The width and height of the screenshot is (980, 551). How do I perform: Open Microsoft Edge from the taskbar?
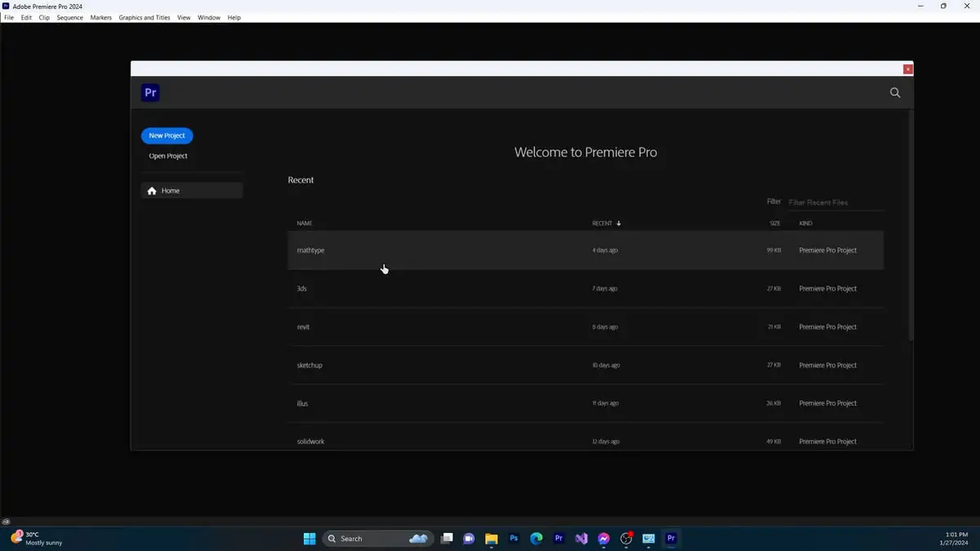pyautogui.click(x=537, y=539)
